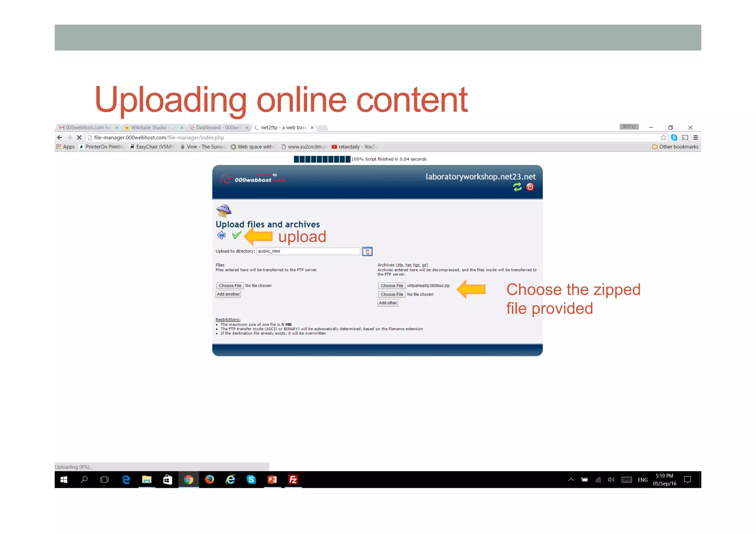The image size is (756, 534).
Task: Click the blue back arrow icon
Action: [x=221, y=235]
